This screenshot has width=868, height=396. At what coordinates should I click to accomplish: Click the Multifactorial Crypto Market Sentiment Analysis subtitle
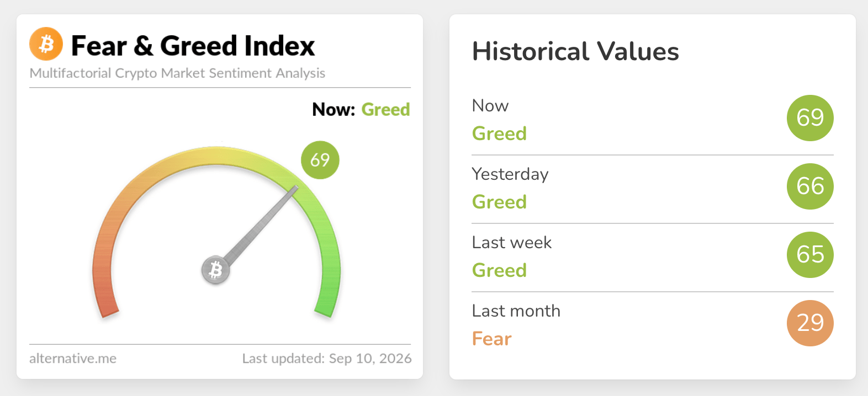pos(177,73)
